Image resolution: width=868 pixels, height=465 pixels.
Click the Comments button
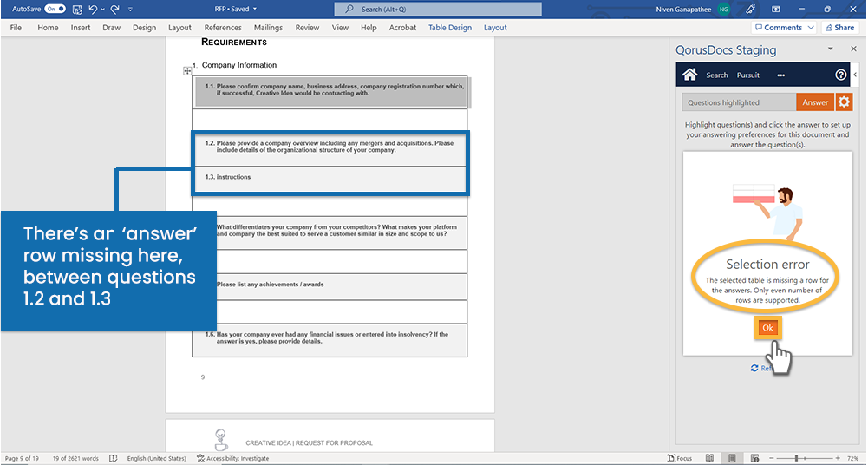point(778,28)
